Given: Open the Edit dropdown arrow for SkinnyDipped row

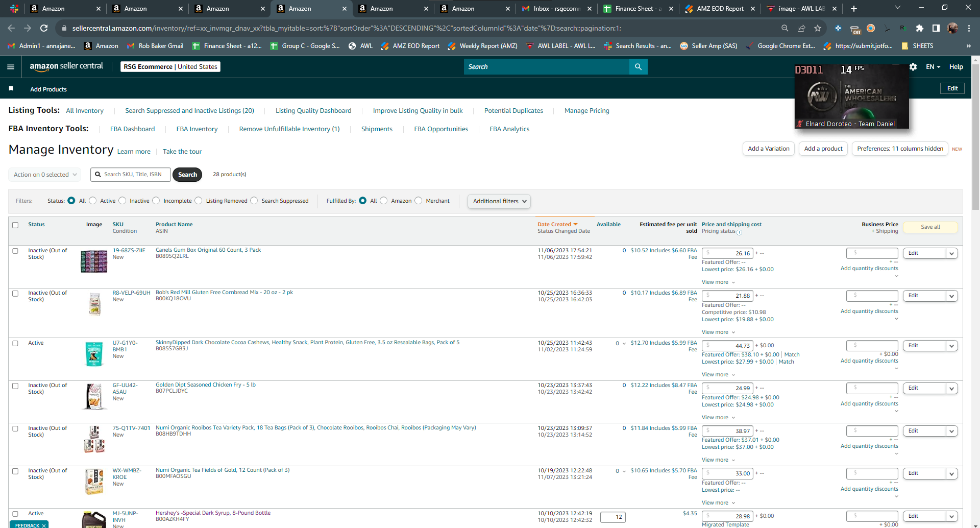Looking at the screenshot, I should tap(951, 346).
